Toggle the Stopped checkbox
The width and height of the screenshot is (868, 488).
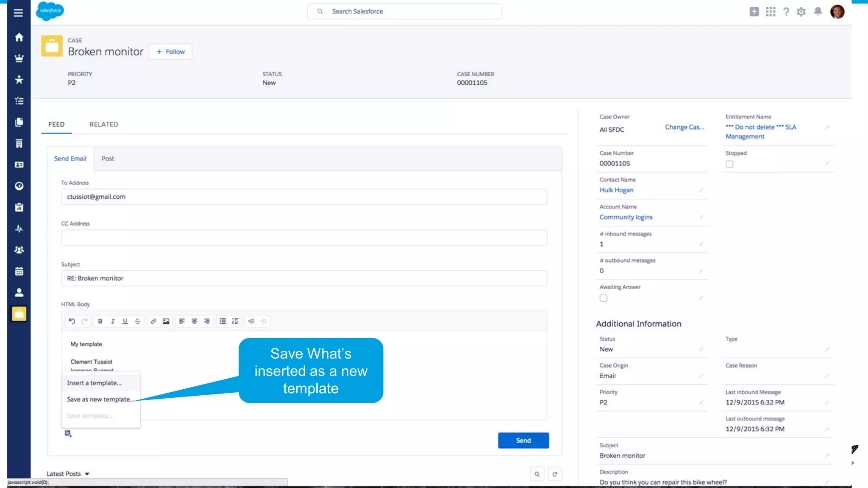tap(729, 164)
